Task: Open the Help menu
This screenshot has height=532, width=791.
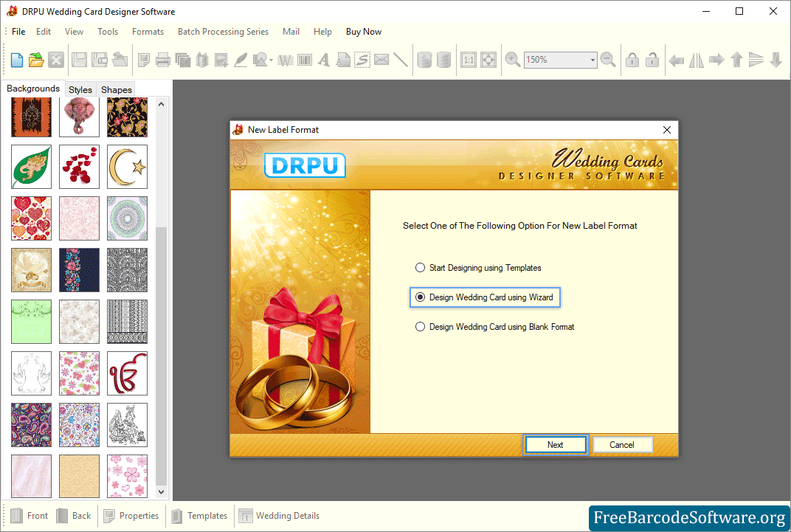Action: point(322,31)
